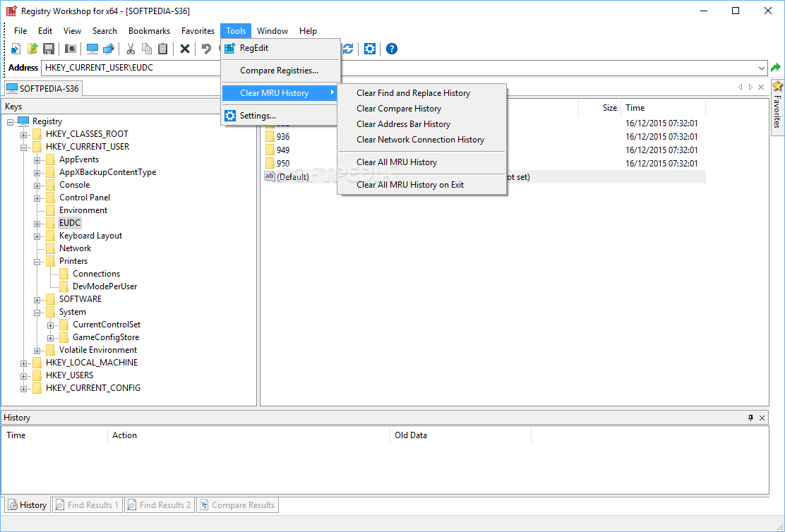Click the open file toolbar icon
Viewport: 785px width, 532px height.
32,49
